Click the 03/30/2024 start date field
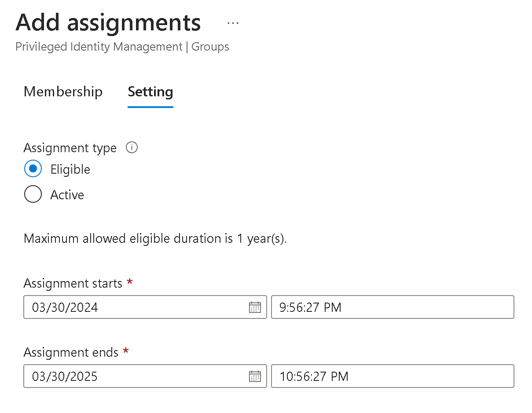Image resolution: width=532 pixels, height=413 pixels. (x=132, y=307)
